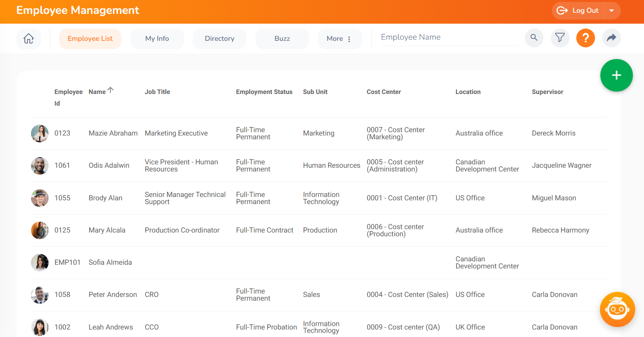The image size is (644, 337).
Task: Open the orange help question mark
Action: (586, 38)
